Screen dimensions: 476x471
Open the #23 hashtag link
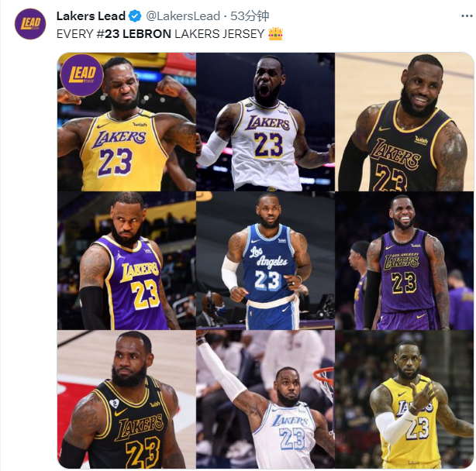pos(108,34)
